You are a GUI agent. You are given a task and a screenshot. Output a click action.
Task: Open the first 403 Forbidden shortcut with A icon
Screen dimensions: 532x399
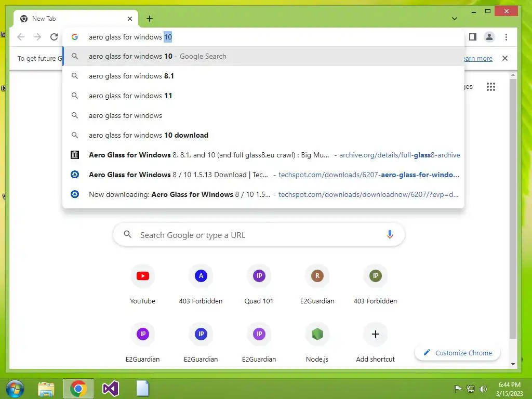tap(201, 285)
